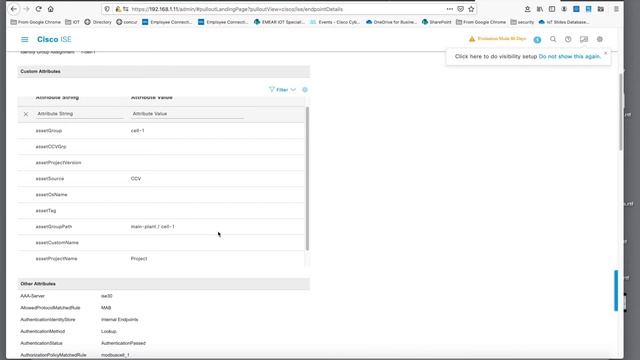Open the From Google Chrome bookmark folder
This screenshot has width=640, height=360.
(x=36, y=22)
